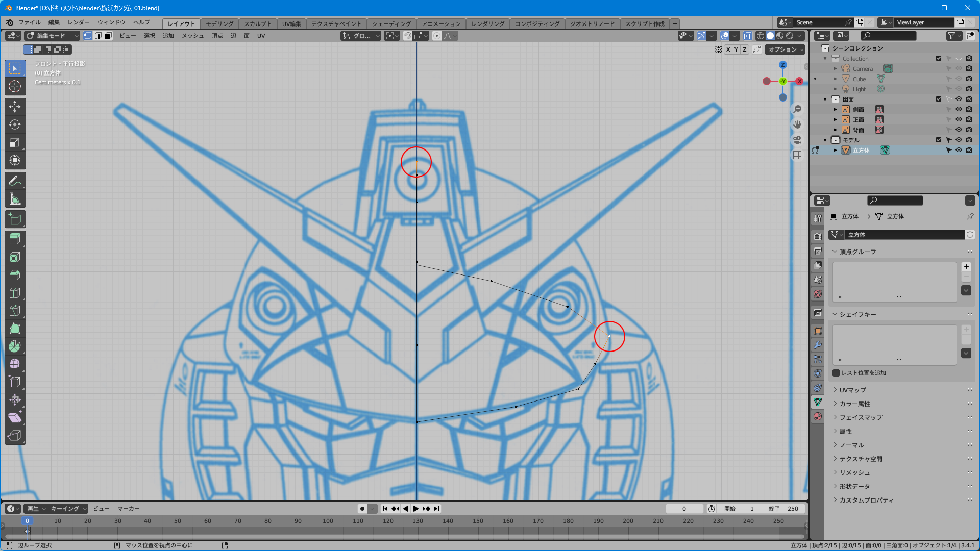The height and width of the screenshot is (551, 980).
Task: Select the Loop Cut tool
Action: pyautogui.click(x=15, y=293)
